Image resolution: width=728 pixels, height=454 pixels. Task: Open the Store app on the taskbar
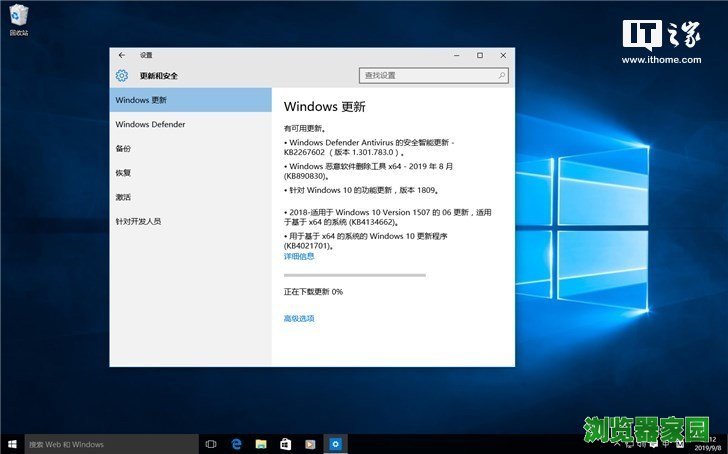tap(285, 443)
